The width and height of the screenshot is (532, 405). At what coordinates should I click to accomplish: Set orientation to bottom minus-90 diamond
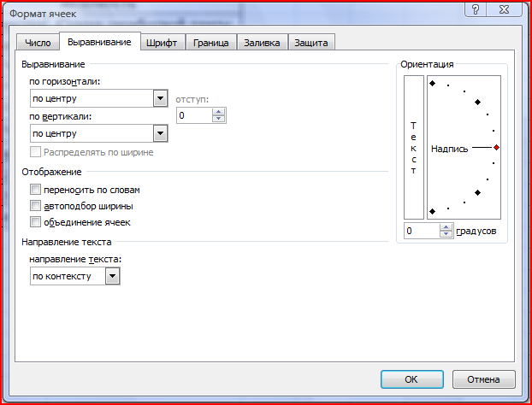[432, 212]
